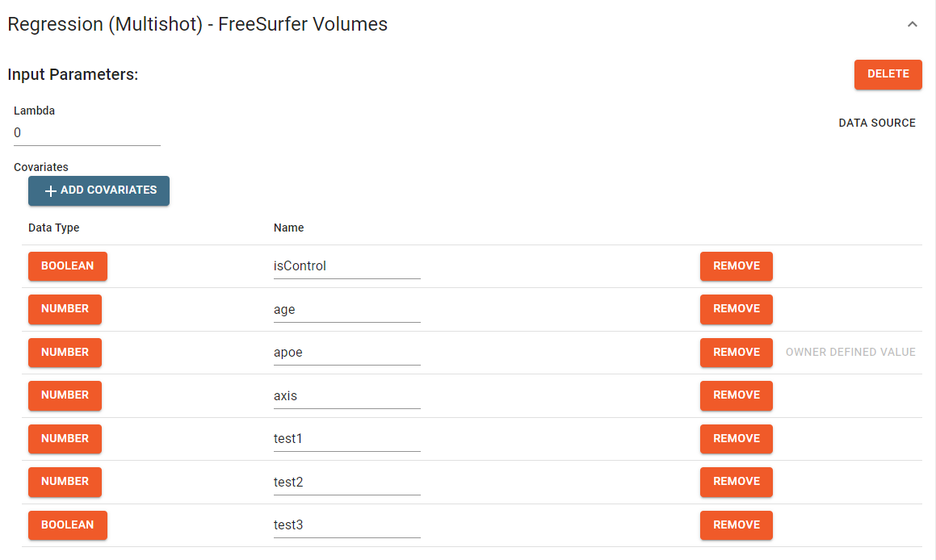936x560 pixels.
Task: Remove the test1 covariate
Action: (736, 439)
